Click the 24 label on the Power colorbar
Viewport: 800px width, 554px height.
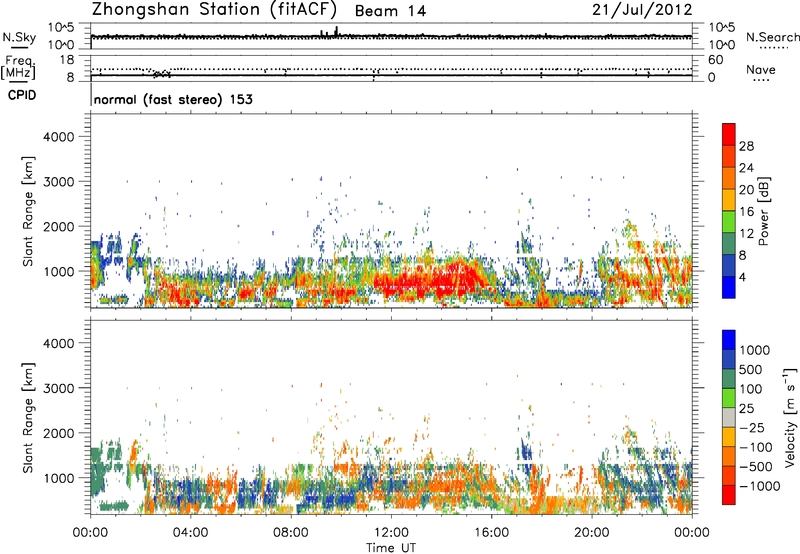746,168
